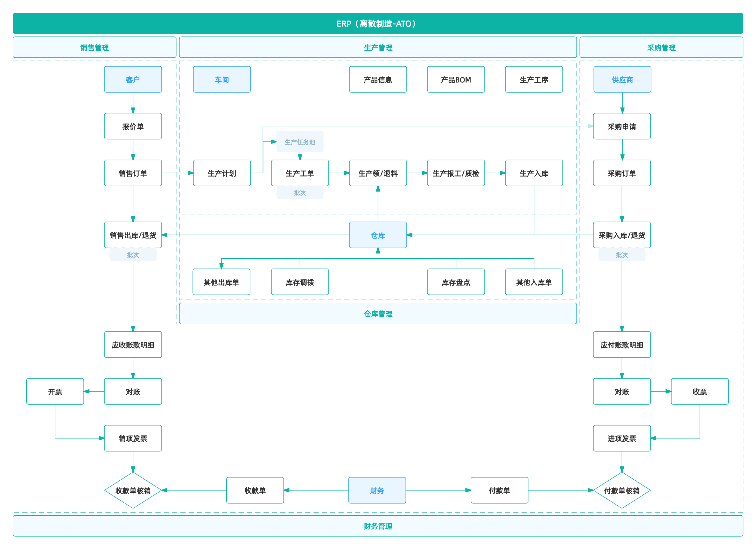The width and height of the screenshot is (756, 549).
Task: Click the 产品BOM box
Action: click(x=456, y=79)
